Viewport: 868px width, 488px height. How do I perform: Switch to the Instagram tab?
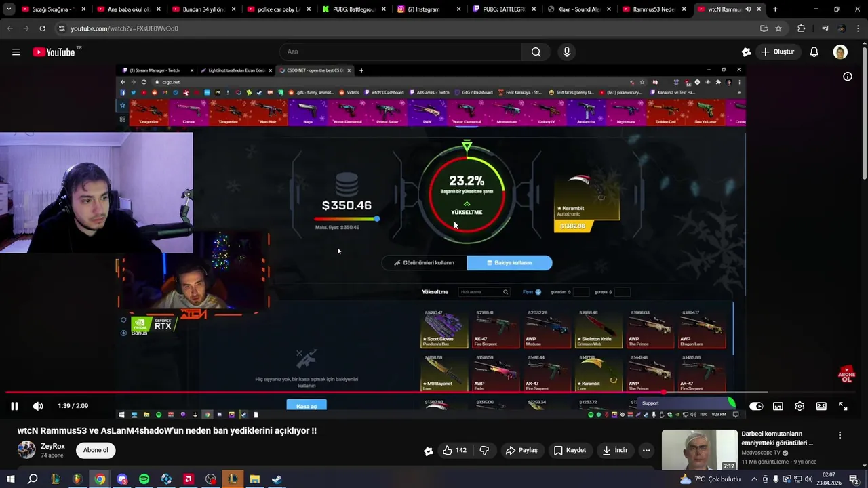[x=427, y=9]
